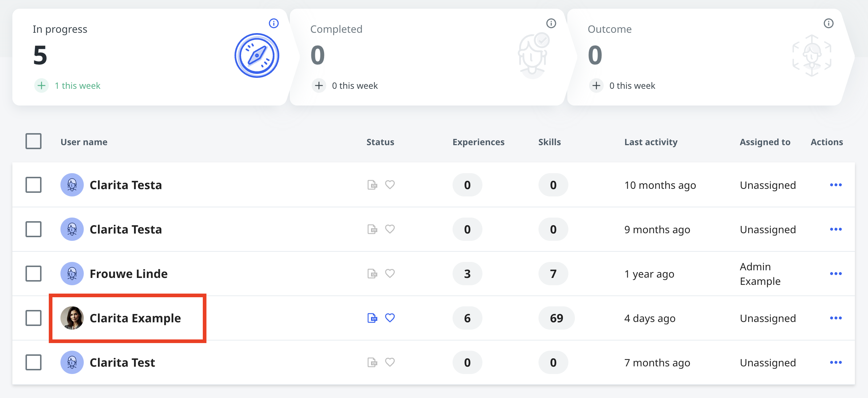Click CV document icon for Frouwe Linde
This screenshot has height=398, width=868.
tap(372, 274)
